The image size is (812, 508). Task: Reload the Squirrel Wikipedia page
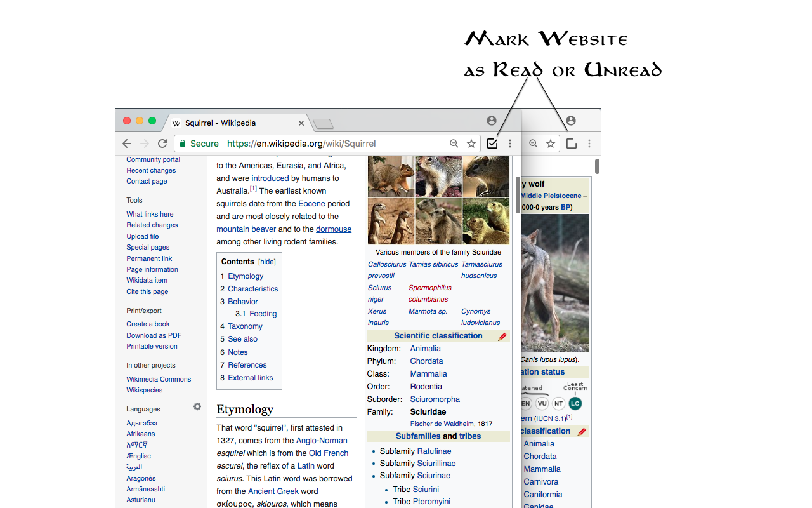point(162,144)
